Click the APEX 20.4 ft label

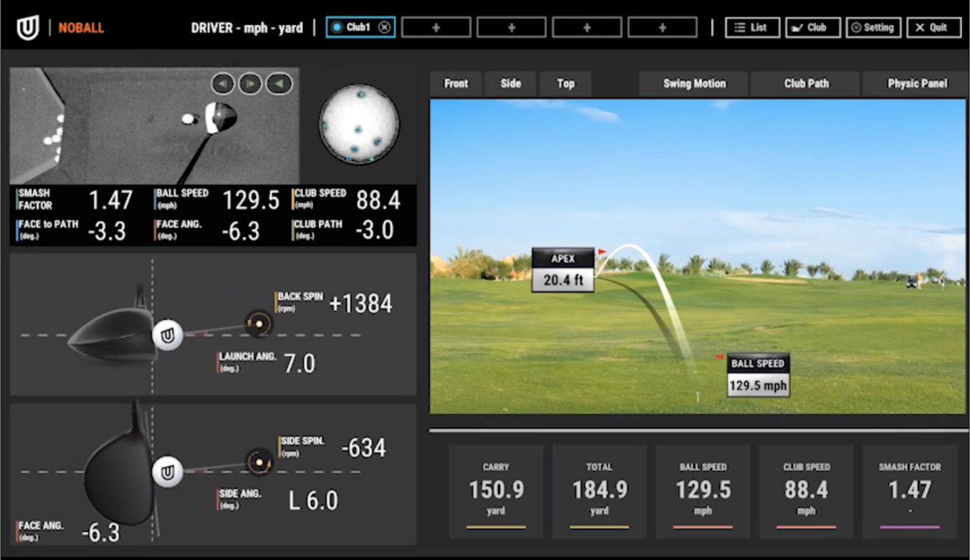pos(563,270)
